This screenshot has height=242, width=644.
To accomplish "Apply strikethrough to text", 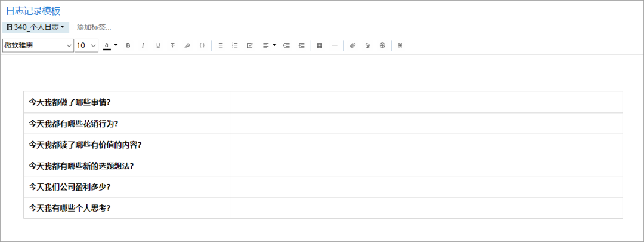I will coord(172,45).
